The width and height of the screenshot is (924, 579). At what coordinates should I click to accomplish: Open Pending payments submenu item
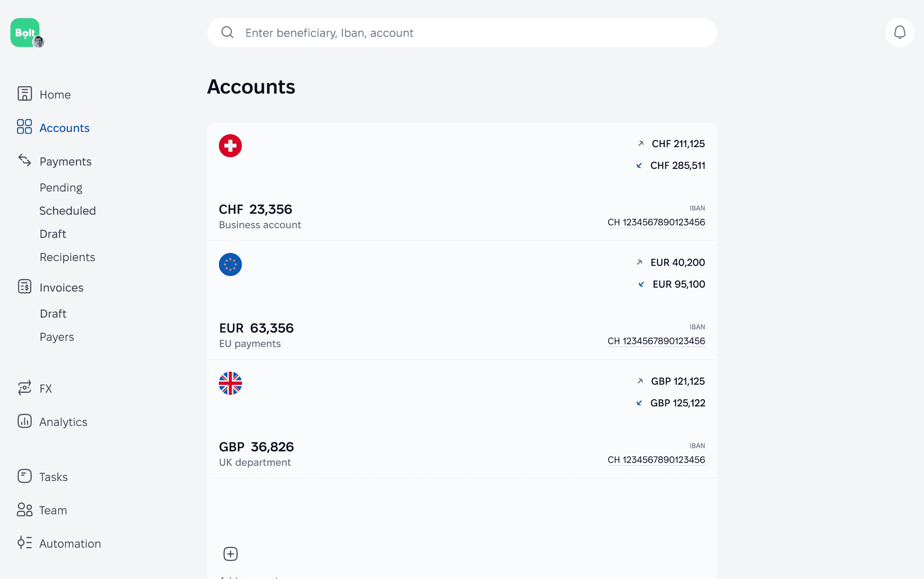[x=61, y=188]
